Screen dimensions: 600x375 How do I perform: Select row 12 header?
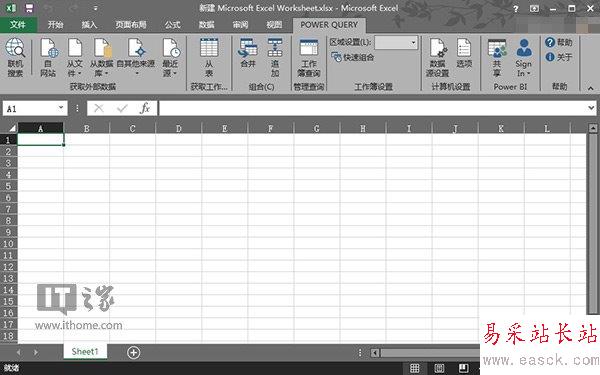pos(8,267)
